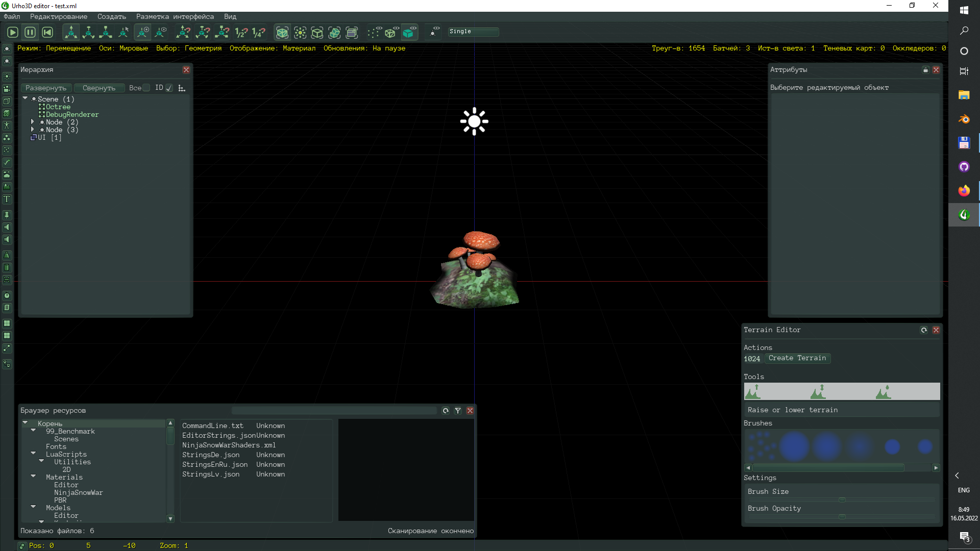Click the refresh icon in resource browser
The image size is (980, 551).
click(x=445, y=411)
